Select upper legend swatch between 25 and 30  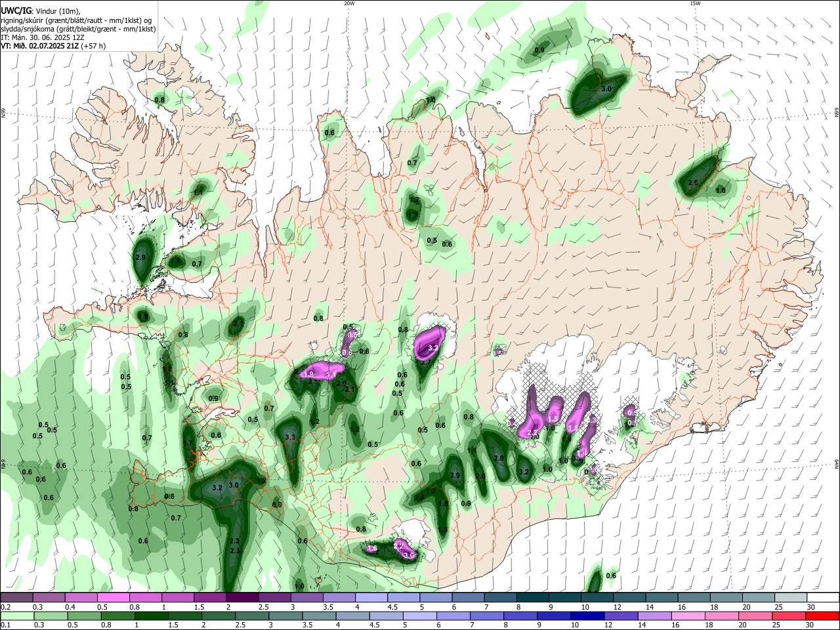[790, 597]
